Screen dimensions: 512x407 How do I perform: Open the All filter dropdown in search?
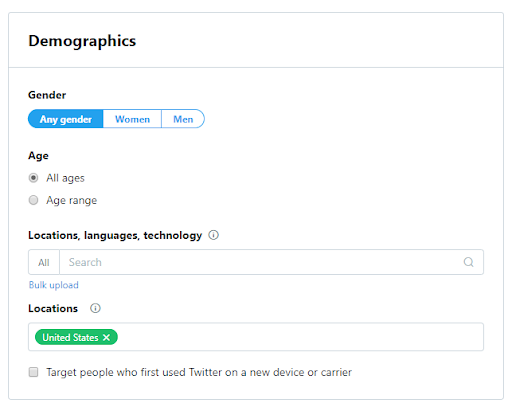coord(44,262)
